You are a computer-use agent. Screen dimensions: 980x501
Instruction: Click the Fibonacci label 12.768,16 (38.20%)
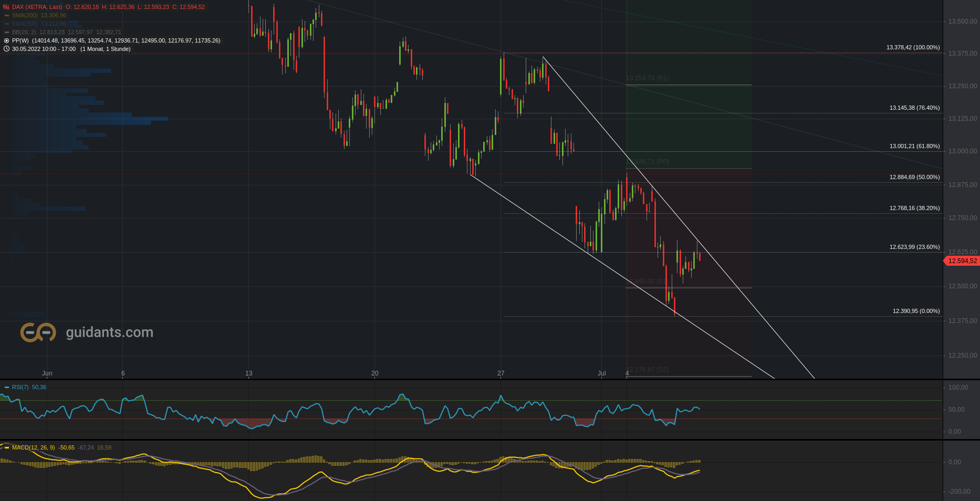point(915,208)
